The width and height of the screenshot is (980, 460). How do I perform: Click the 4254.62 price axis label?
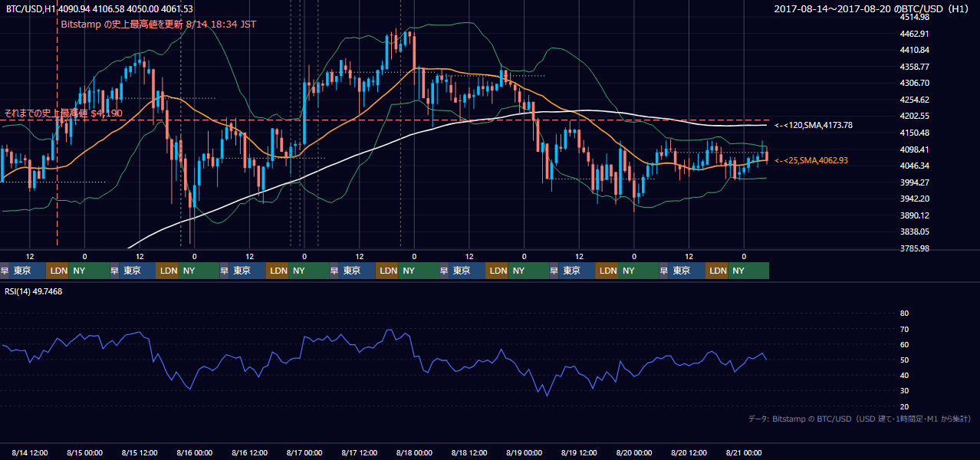click(914, 100)
